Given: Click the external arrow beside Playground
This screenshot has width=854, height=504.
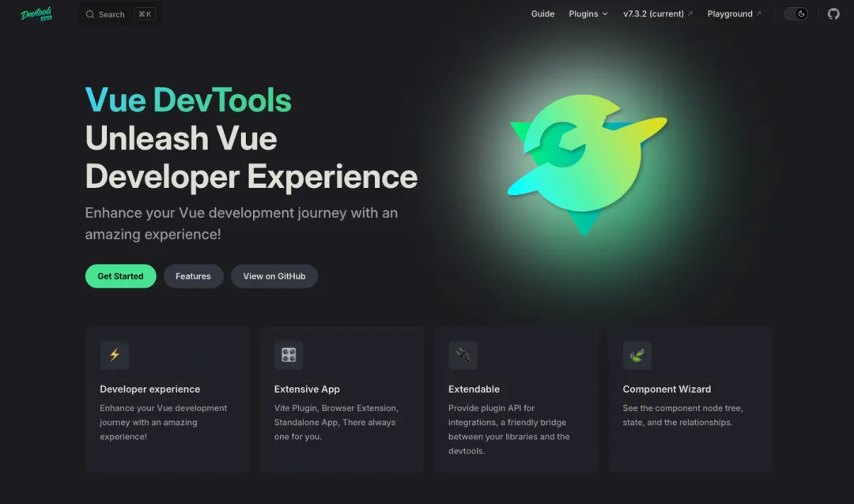Looking at the screenshot, I should pyautogui.click(x=758, y=13).
